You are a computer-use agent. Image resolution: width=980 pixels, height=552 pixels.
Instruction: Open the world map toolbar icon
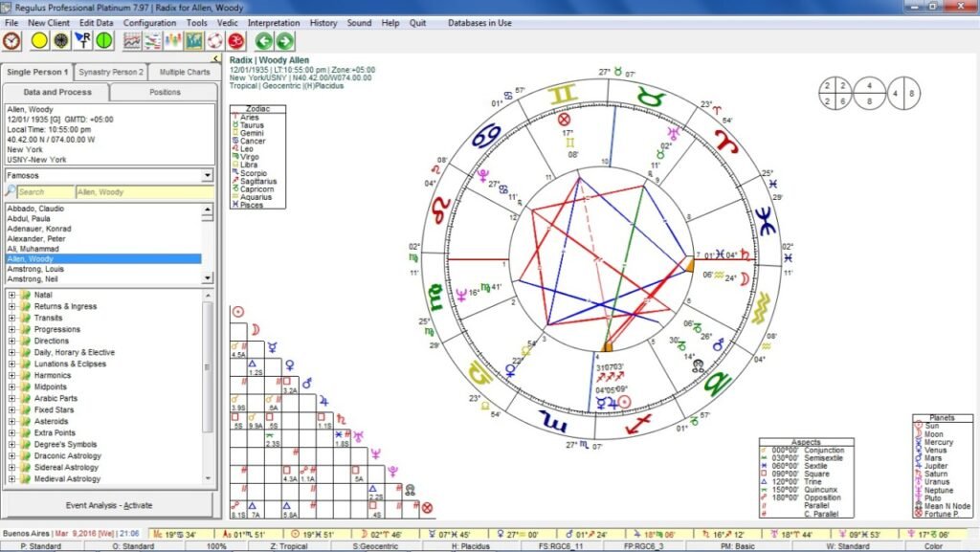coord(193,41)
